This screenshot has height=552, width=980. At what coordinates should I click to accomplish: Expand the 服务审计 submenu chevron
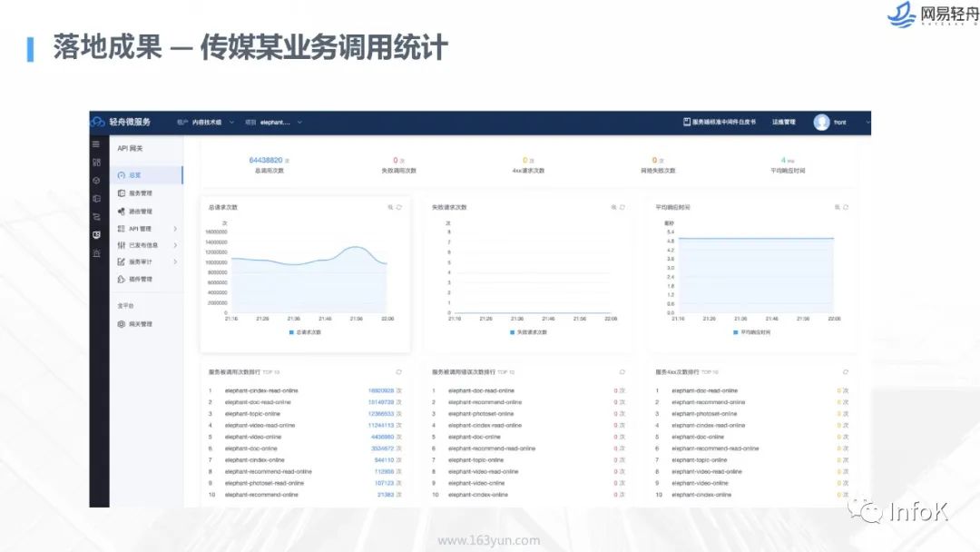click(x=176, y=262)
